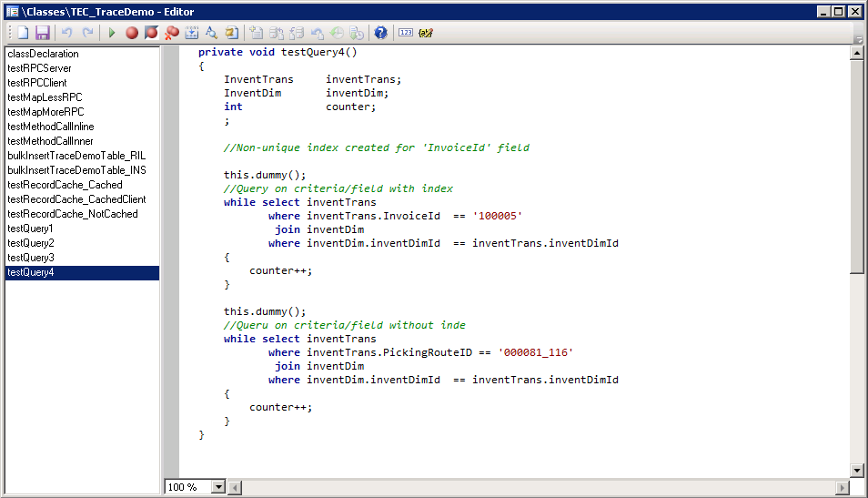Toggle line numbers with the 123 icon
This screenshot has width=868, height=498.
(406, 33)
